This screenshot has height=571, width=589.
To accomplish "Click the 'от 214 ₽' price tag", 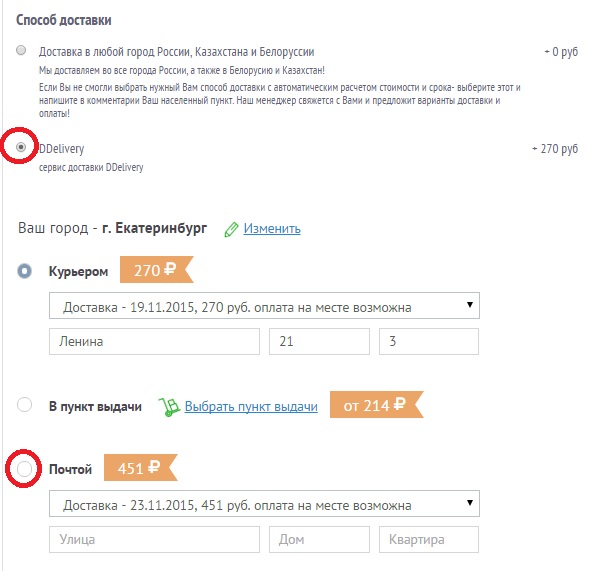I will coord(376,405).
